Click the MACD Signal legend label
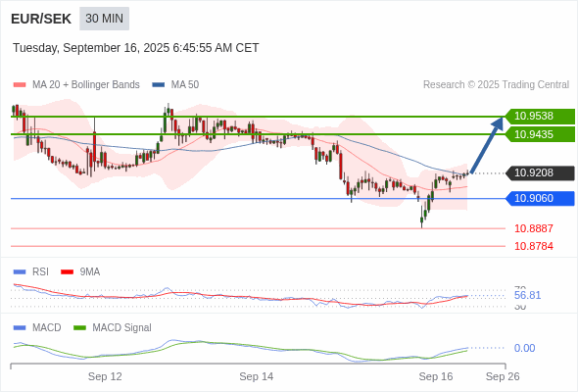578x392 pixels. 122,328
